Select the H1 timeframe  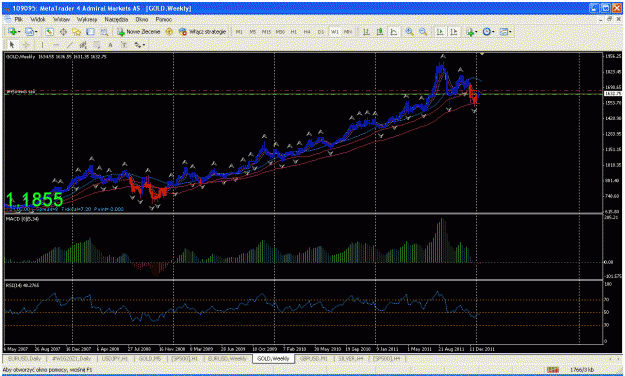tap(294, 32)
